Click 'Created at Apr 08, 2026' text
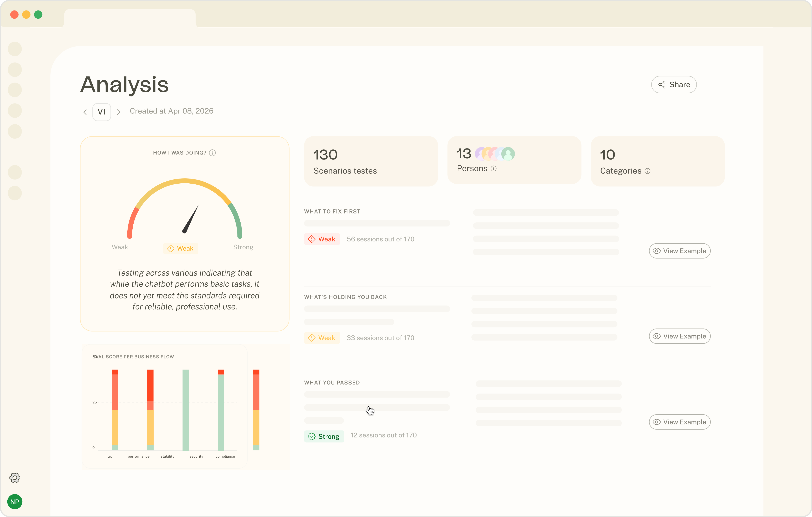The width and height of the screenshot is (812, 517). (x=172, y=111)
